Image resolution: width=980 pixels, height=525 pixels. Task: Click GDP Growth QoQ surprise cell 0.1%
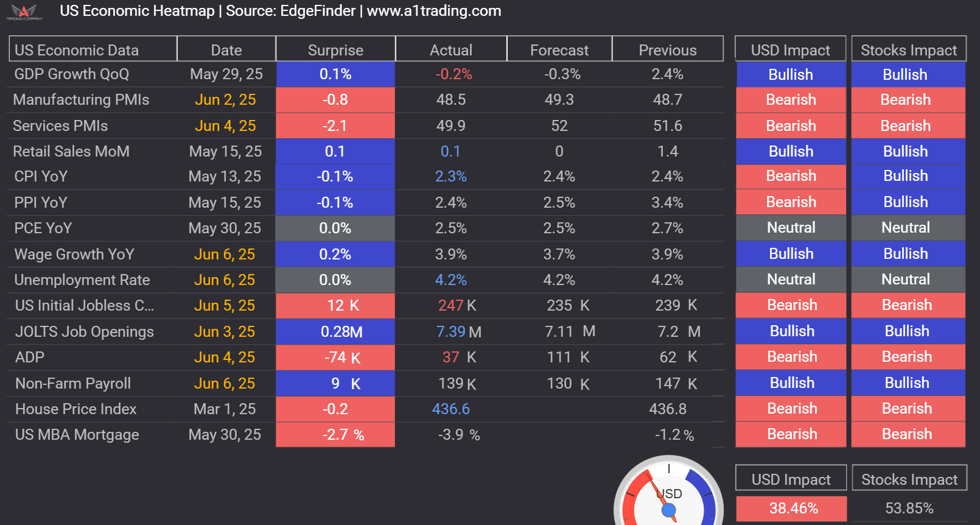[x=335, y=74]
